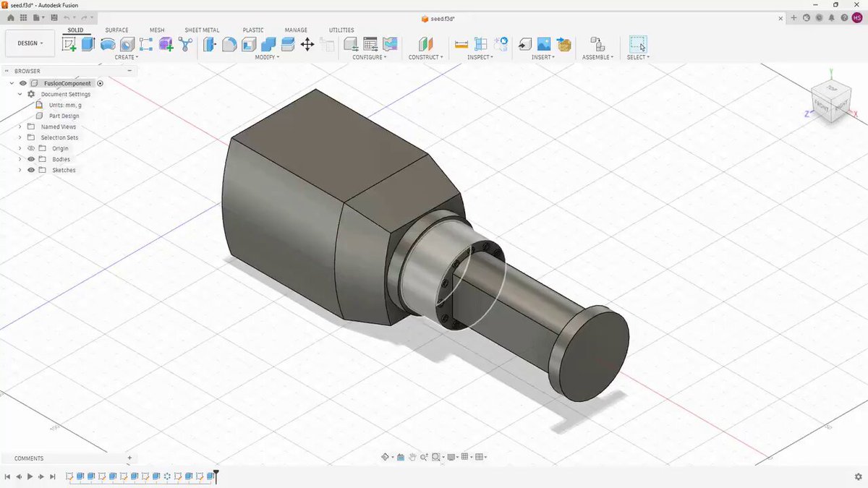Screen dimensions: 868x488
Task: Select the Press Pull tool
Action: click(210, 44)
